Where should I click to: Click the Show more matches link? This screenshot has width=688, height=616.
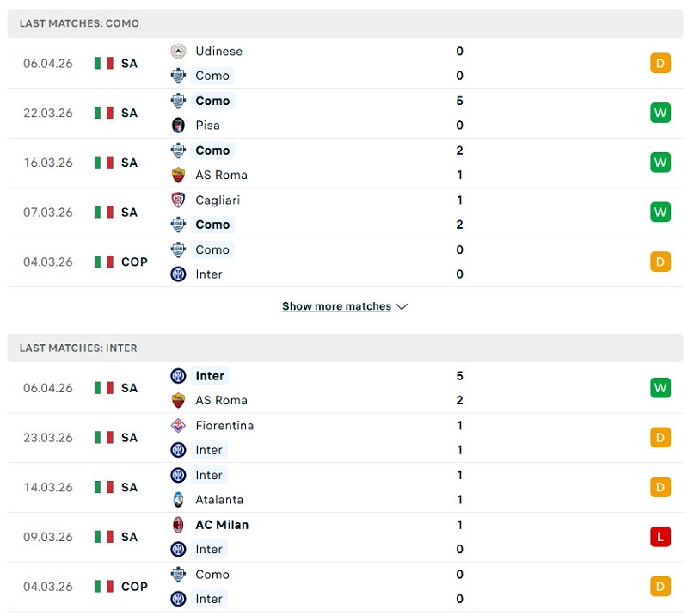[x=337, y=305]
